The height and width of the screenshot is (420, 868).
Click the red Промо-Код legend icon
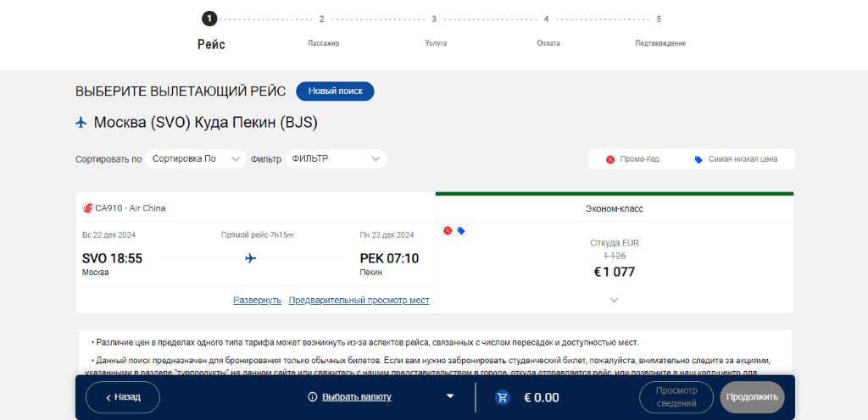coord(610,159)
